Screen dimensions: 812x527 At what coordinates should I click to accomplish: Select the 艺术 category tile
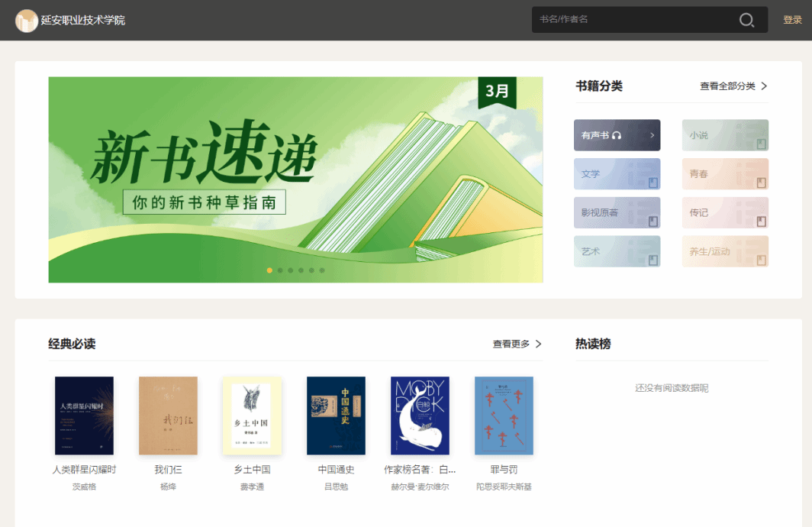pyautogui.click(x=617, y=251)
